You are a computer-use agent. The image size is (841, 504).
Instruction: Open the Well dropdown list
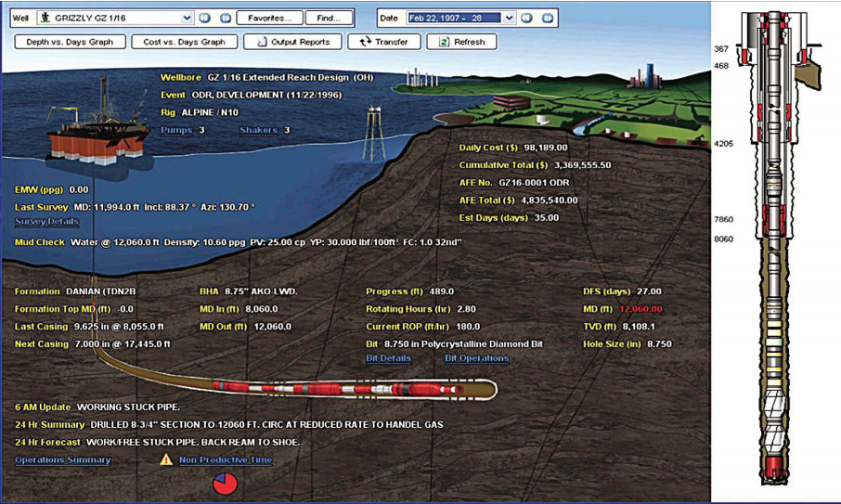188,18
